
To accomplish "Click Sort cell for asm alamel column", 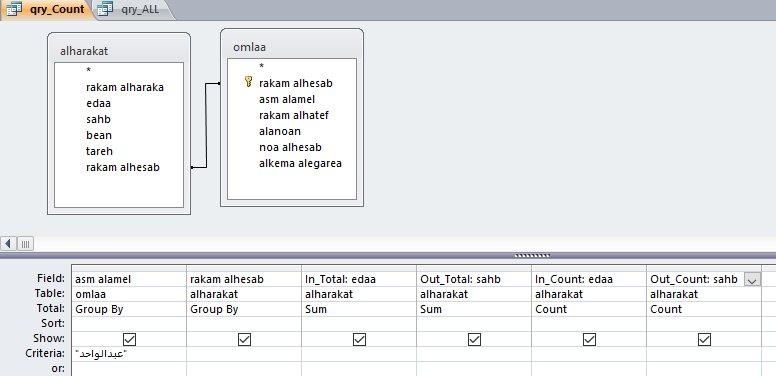I will (x=129, y=324).
